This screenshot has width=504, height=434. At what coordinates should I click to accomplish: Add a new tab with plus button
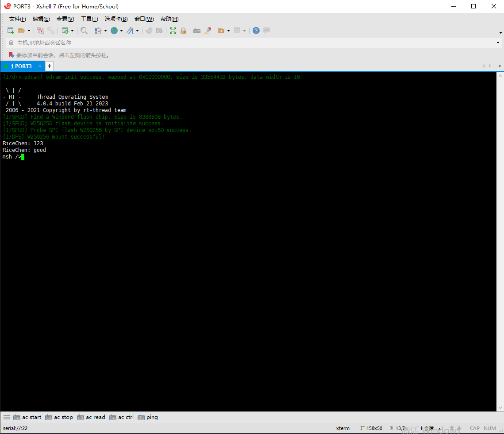50,66
